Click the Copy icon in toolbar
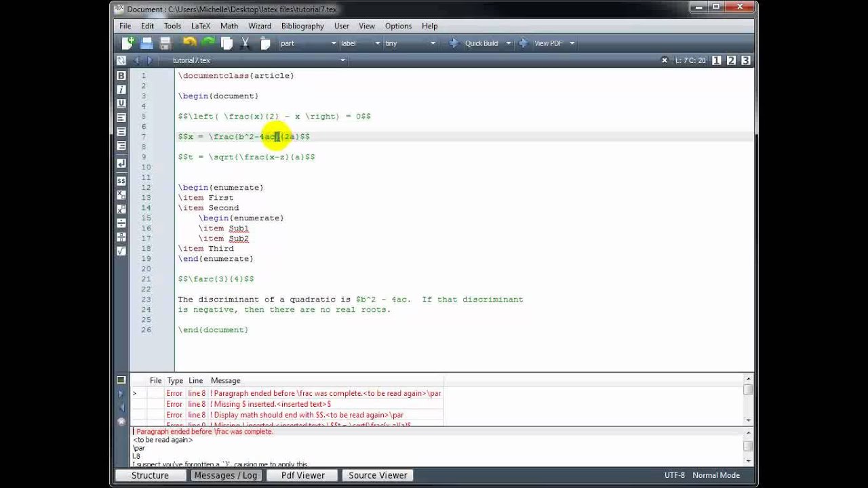 click(227, 43)
